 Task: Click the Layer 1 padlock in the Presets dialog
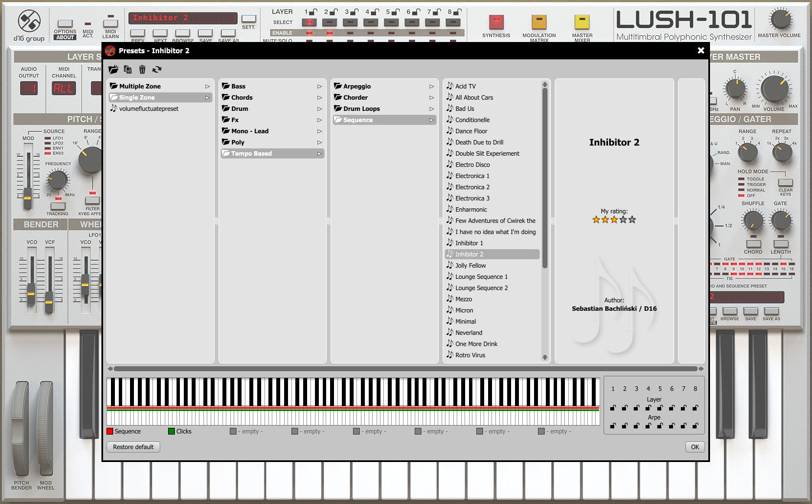tap(613, 408)
